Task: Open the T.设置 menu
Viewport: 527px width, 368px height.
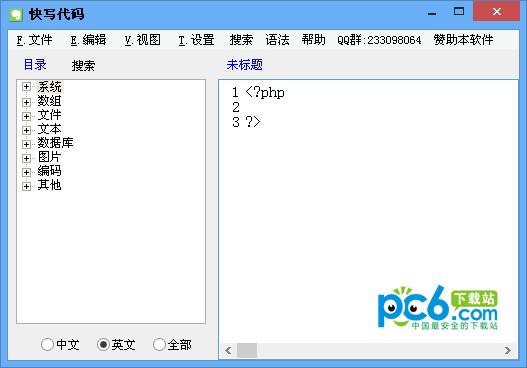Action: (x=196, y=40)
